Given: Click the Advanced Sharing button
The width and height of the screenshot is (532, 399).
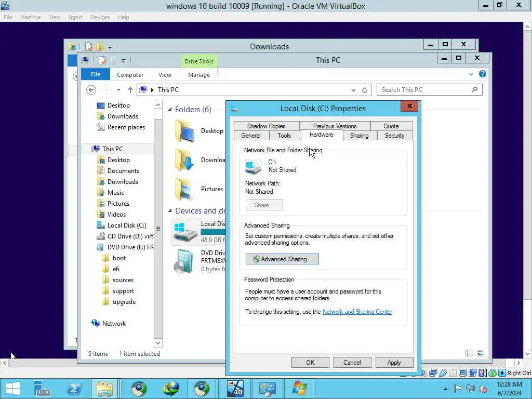Looking at the screenshot, I should 282,259.
